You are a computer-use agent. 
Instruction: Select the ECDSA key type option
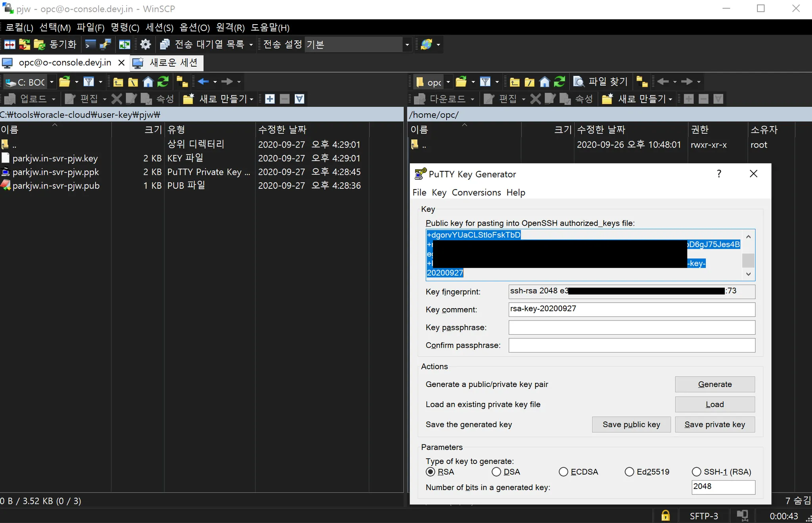coord(563,472)
